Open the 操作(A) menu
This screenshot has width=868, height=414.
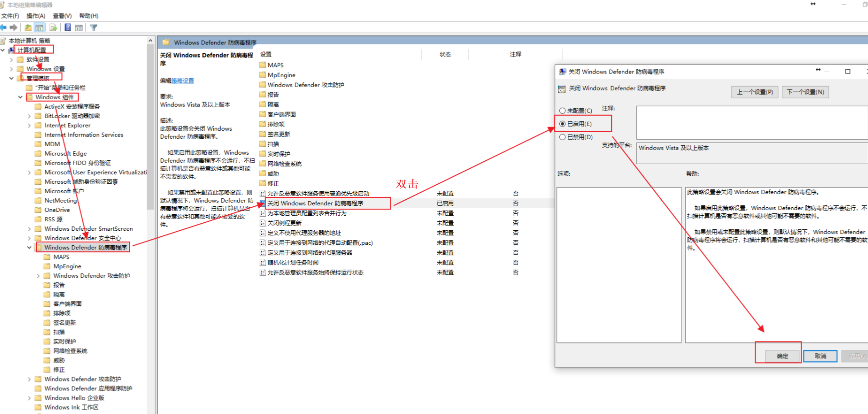[36, 16]
